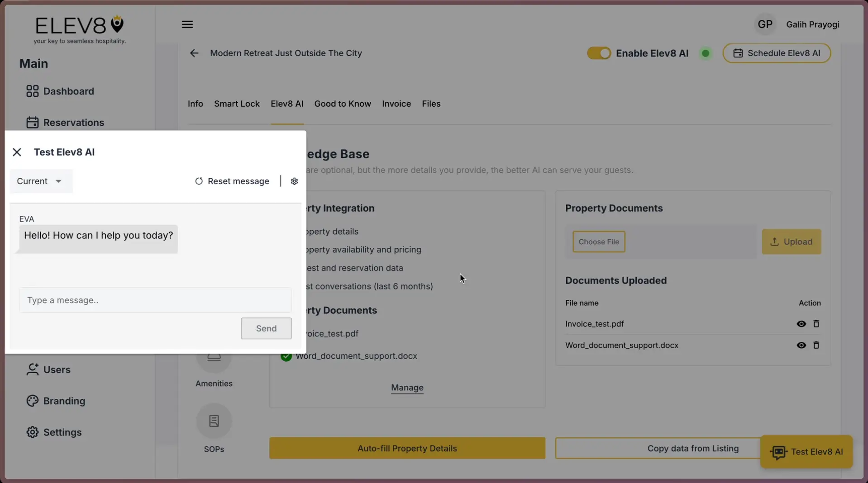Expand the Current conversation dropdown
The height and width of the screenshot is (483, 868).
(x=40, y=181)
